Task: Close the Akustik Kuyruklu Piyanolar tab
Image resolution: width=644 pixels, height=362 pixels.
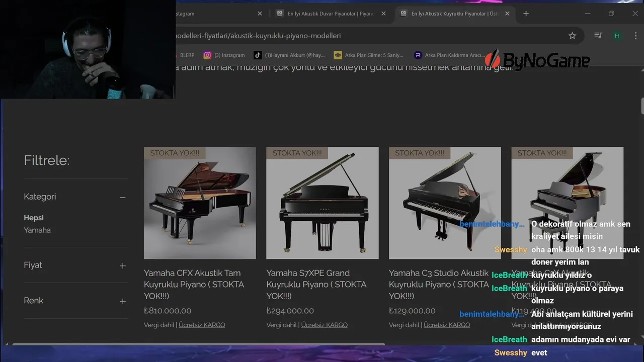Action: click(x=507, y=14)
